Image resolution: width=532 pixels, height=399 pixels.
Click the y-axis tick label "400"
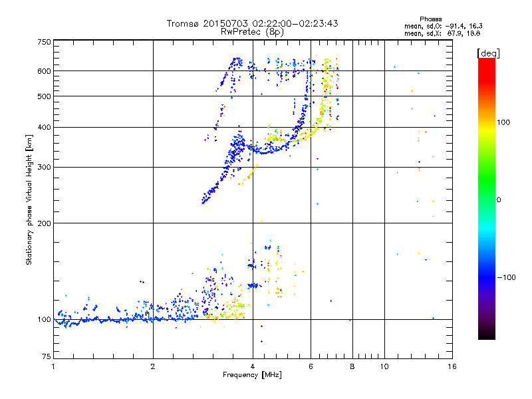click(44, 128)
